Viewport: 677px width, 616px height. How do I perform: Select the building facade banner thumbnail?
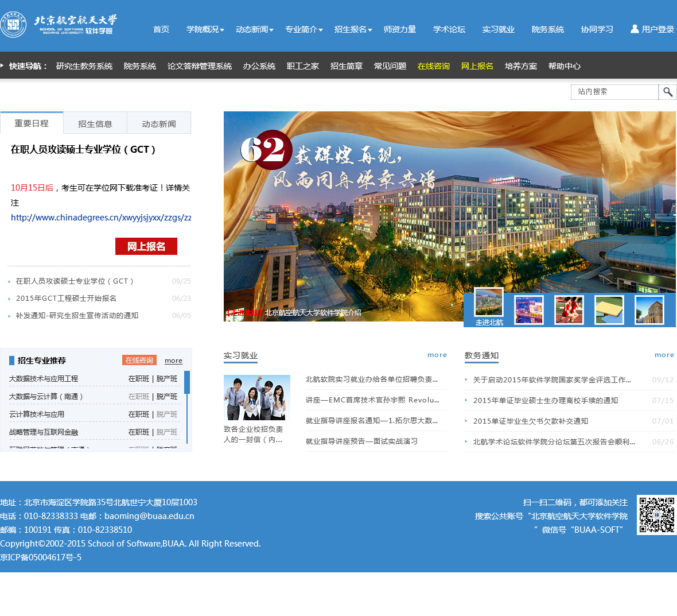pos(649,310)
